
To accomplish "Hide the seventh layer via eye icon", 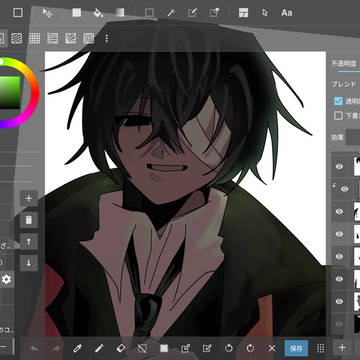I will (339, 301).
